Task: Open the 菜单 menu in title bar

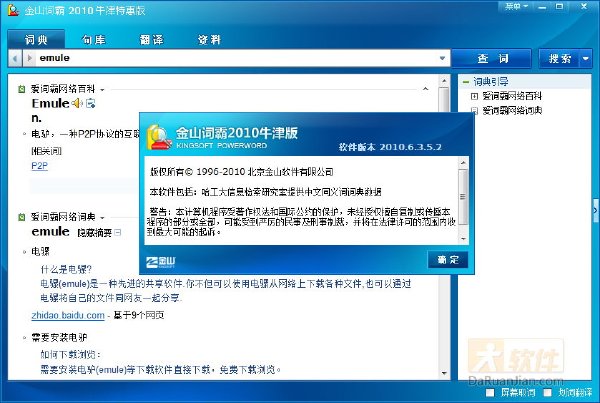Action: click(x=516, y=6)
